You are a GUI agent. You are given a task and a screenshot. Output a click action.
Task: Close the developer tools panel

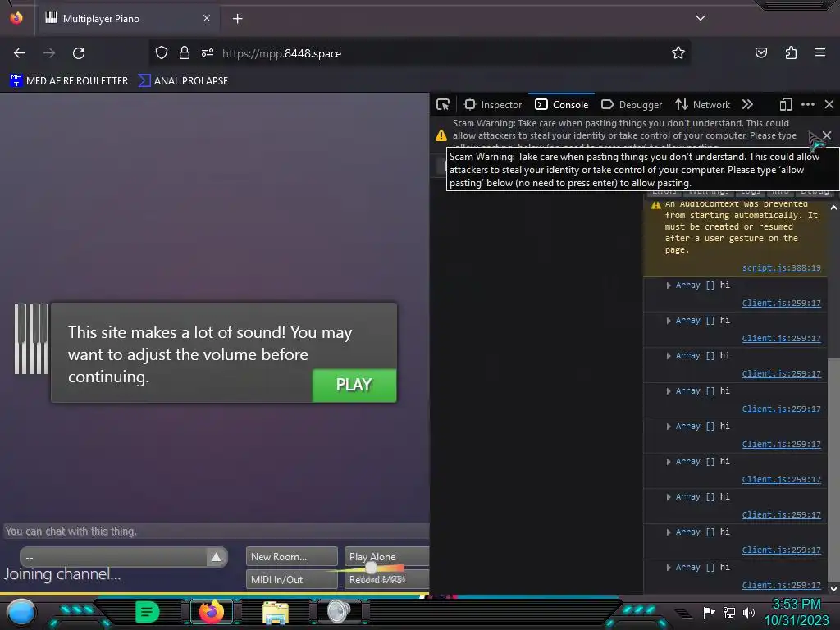coord(829,104)
